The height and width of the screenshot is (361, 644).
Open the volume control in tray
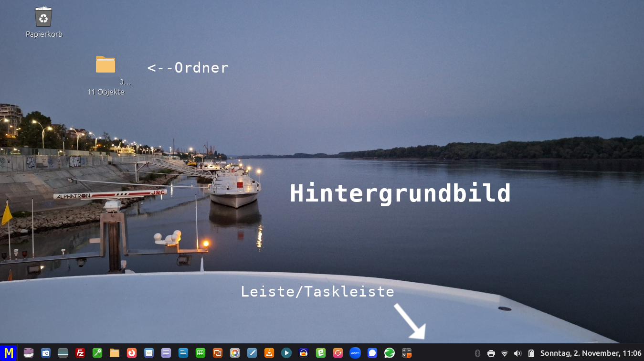pos(517,353)
